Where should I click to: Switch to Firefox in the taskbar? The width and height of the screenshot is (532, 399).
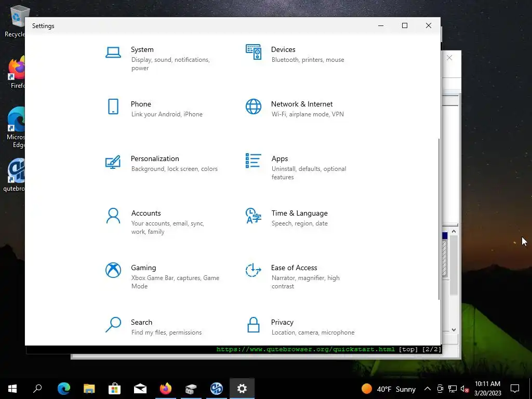pos(166,389)
